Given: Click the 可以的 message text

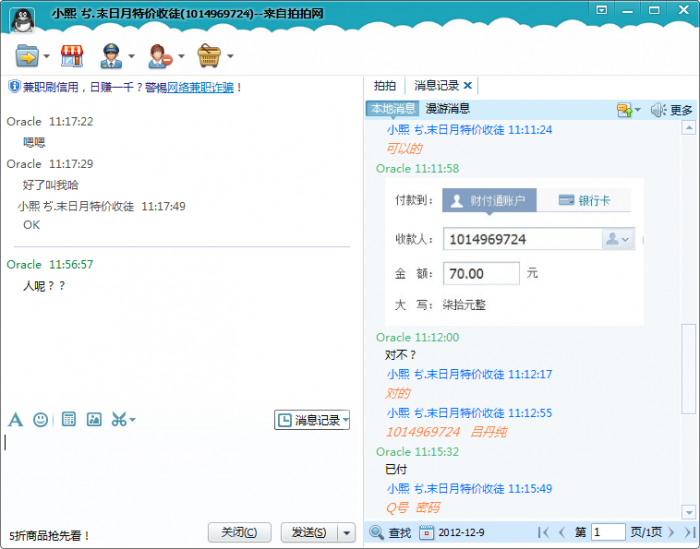Looking at the screenshot, I should [404, 149].
